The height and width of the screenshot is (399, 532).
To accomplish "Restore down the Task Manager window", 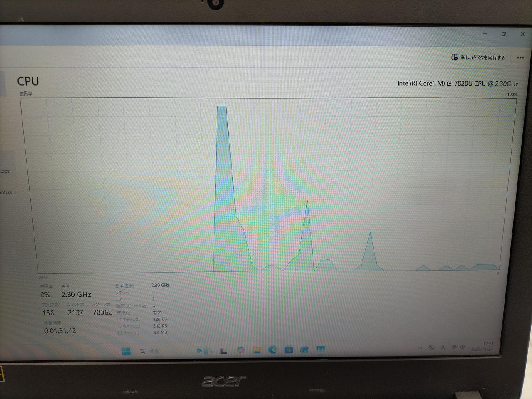I will tap(503, 34).
